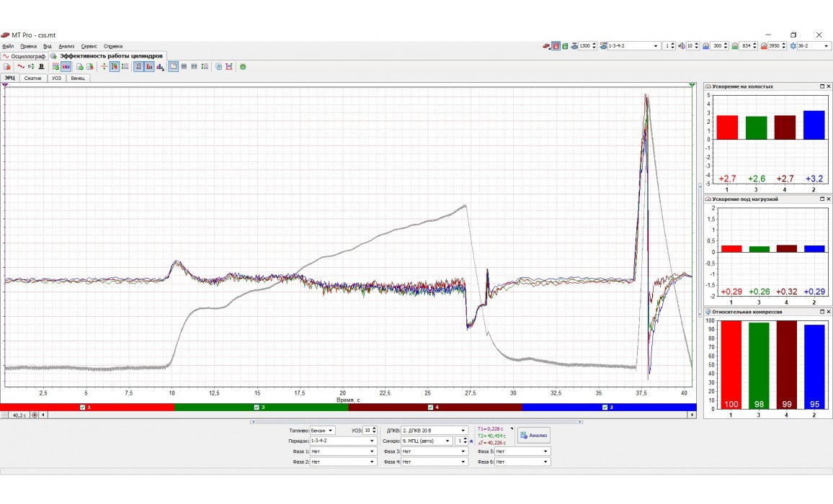Click the colored bar chart toolbar icon

(x=160, y=67)
